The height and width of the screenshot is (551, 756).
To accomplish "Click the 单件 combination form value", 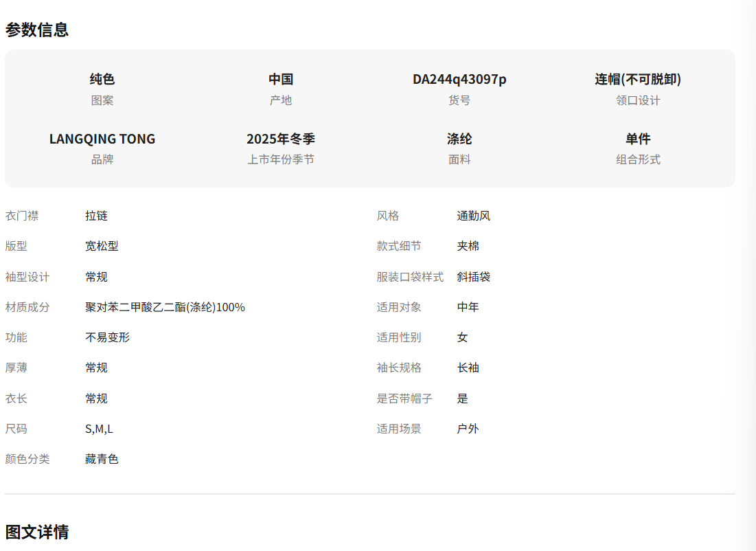I will tap(638, 139).
